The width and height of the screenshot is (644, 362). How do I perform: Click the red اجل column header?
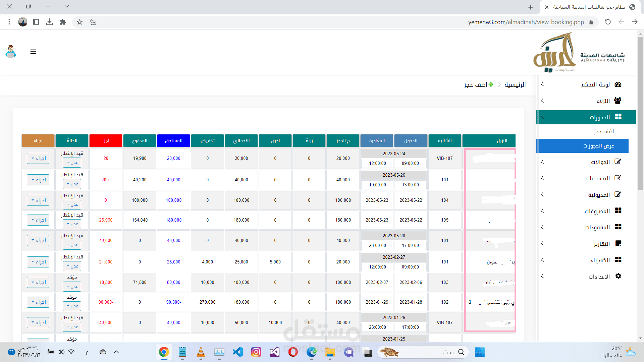106,141
